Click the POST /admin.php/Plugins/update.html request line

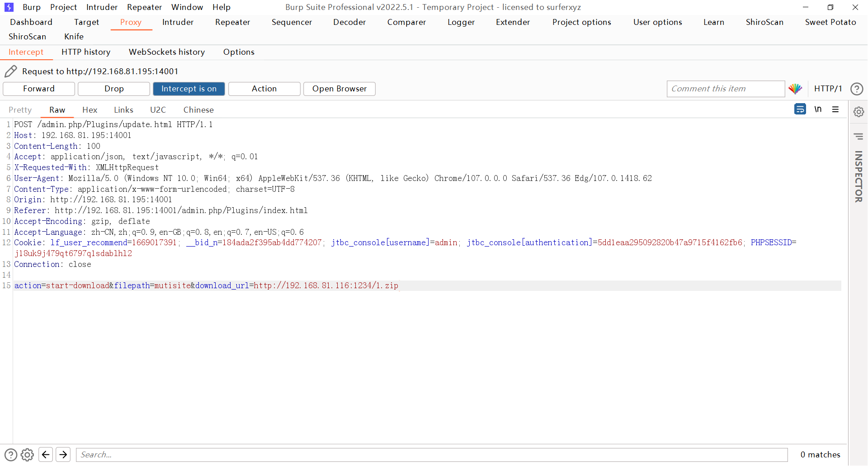[x=113, y=124]
